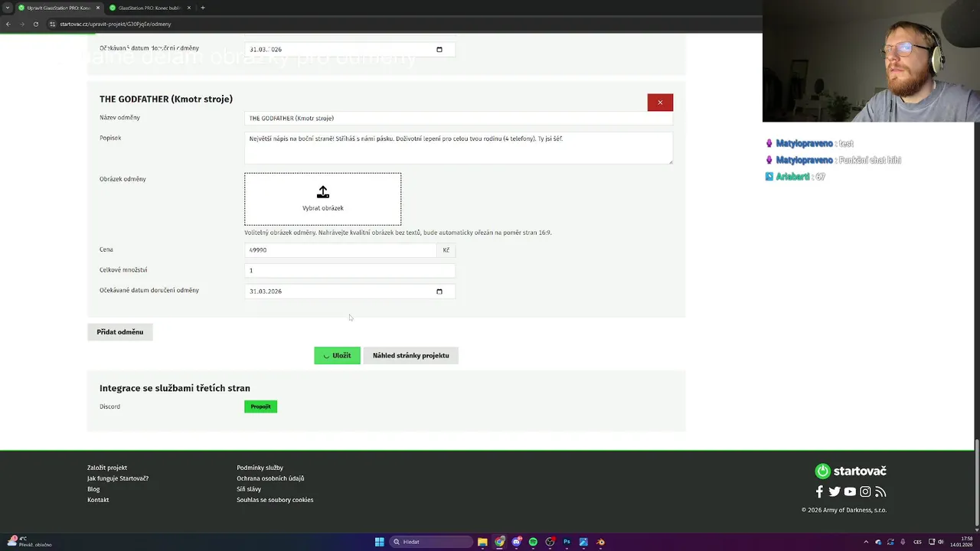Click the Uložit save button
Screen dimensions: 980x551
point(337,356)
